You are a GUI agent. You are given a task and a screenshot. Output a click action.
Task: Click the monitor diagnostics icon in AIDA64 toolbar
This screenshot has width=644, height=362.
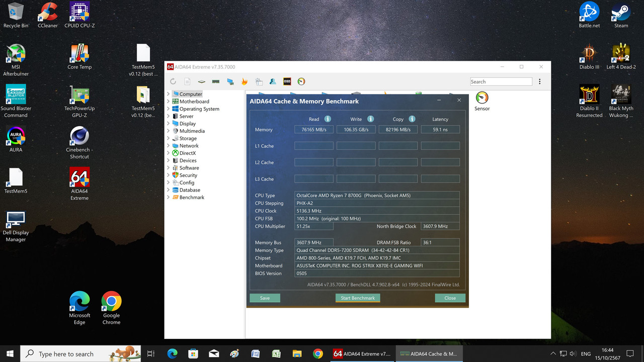[x=230, y=81]
